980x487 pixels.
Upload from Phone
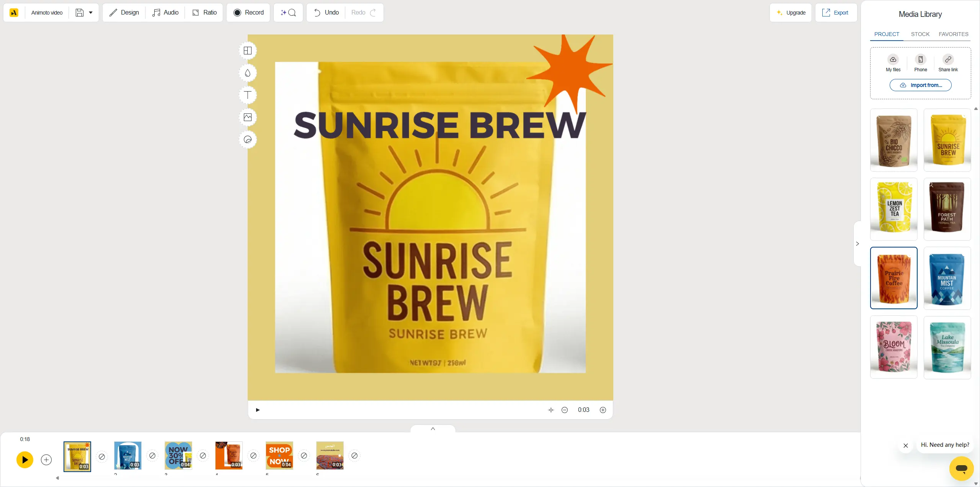(x=921, y=63)
